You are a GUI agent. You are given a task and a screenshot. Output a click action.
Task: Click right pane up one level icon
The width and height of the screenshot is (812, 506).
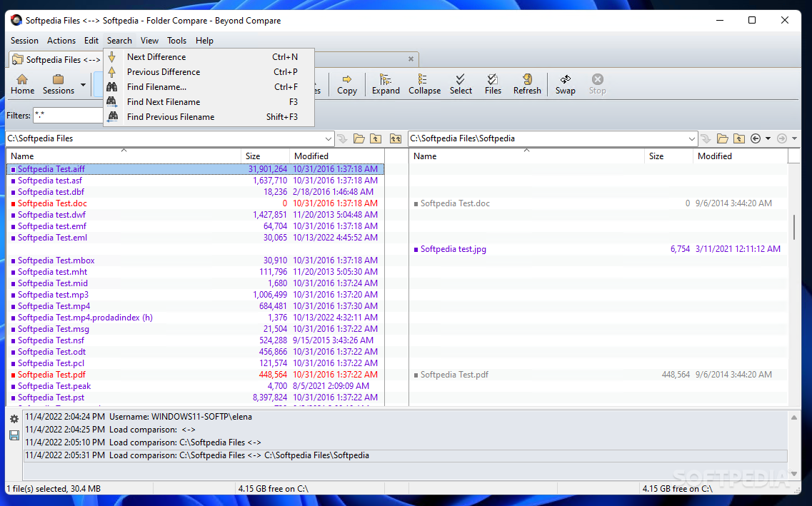[x=739, y=138]
